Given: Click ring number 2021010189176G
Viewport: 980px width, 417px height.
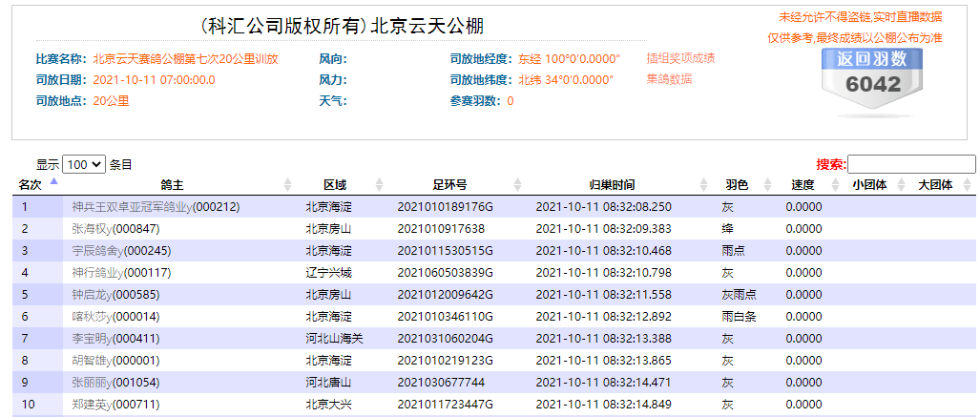Looking at the screenshot, I should click(x=446, y=207).
